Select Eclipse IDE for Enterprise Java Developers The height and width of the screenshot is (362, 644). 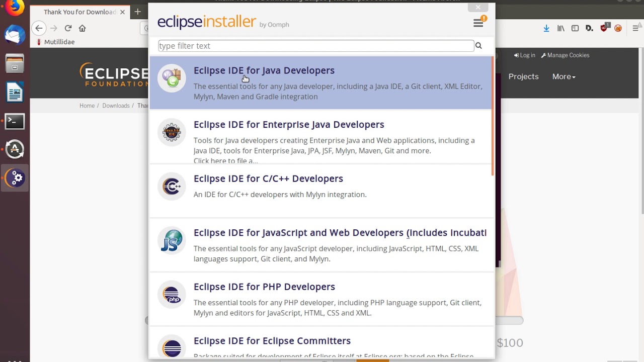pyautogui.click(x=289, y=124)
